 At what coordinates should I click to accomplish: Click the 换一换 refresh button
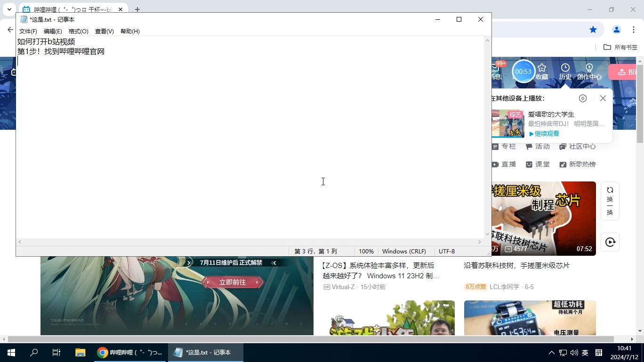point(610,201)
